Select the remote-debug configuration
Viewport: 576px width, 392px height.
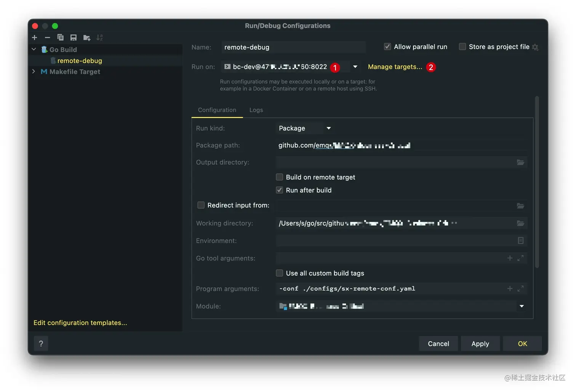80,61
